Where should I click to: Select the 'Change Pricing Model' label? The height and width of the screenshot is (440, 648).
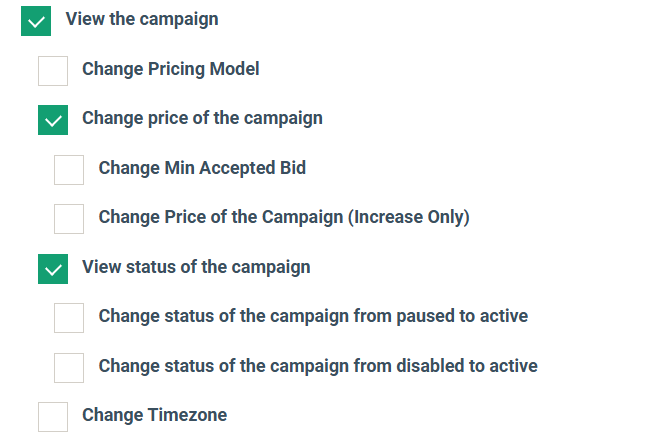170,69
